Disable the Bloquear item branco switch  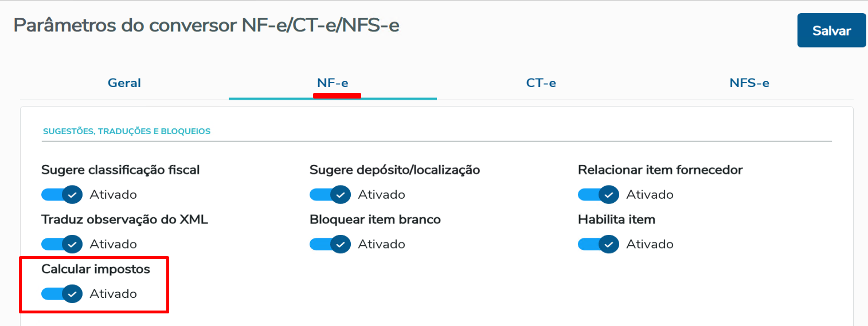tap(330, 244)
